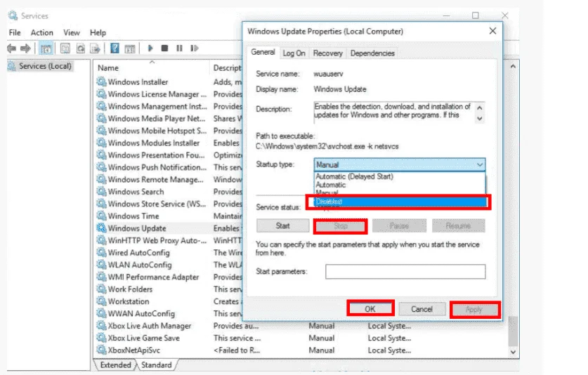588x375 pixels.
Task: Click gear icon beside XboxNetApiSvc
Action: (x=101, y=350)
